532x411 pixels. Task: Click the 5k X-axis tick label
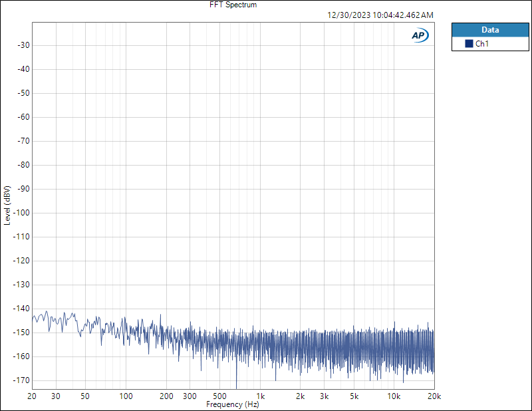(x=354, y=396)
